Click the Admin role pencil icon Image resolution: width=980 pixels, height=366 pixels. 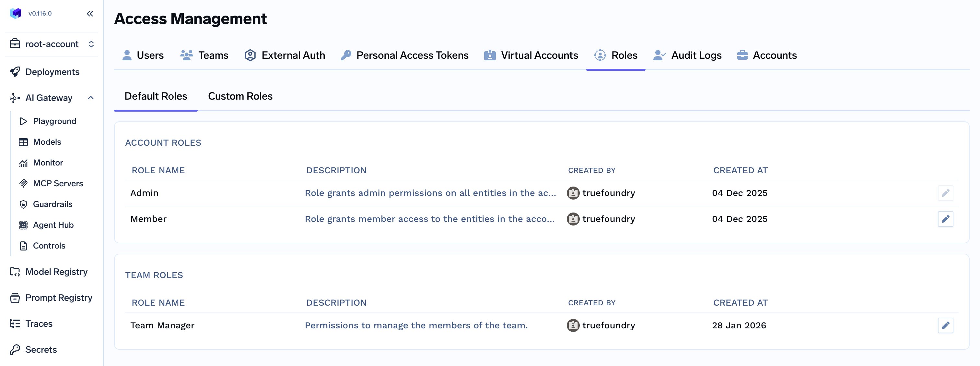[945, 193]
